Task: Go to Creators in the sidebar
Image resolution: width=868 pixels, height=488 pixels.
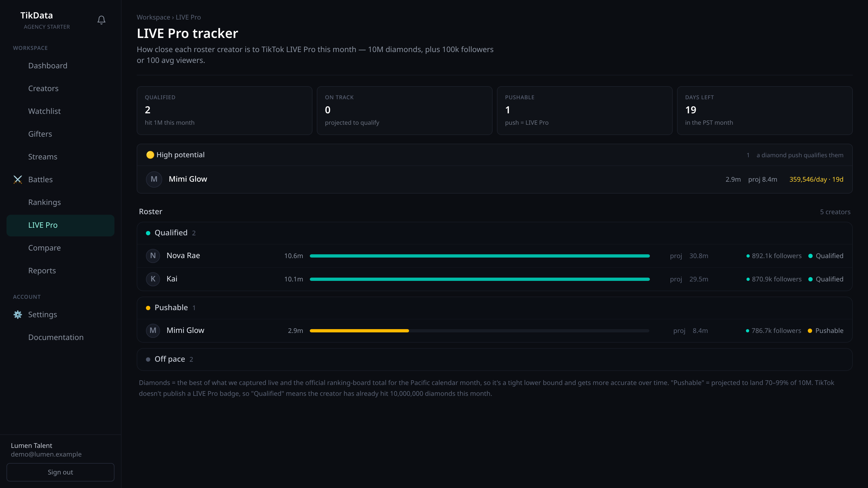Action: (x=60, y=88)
